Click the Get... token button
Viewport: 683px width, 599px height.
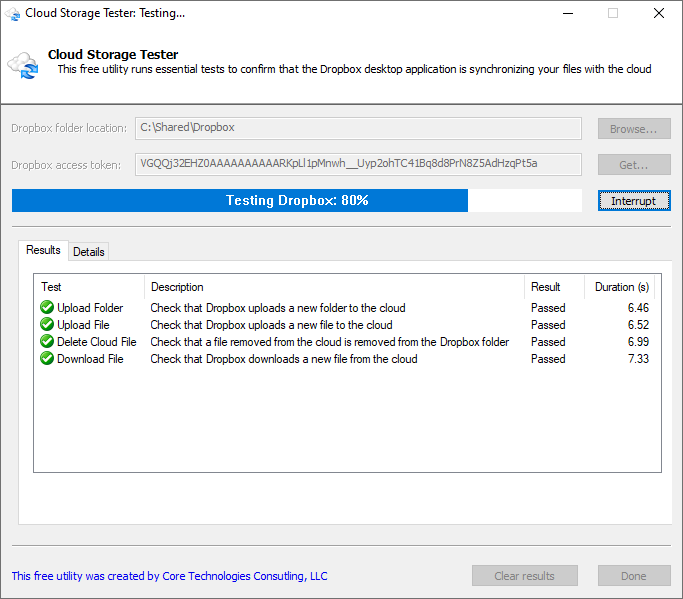click(634, 165)
